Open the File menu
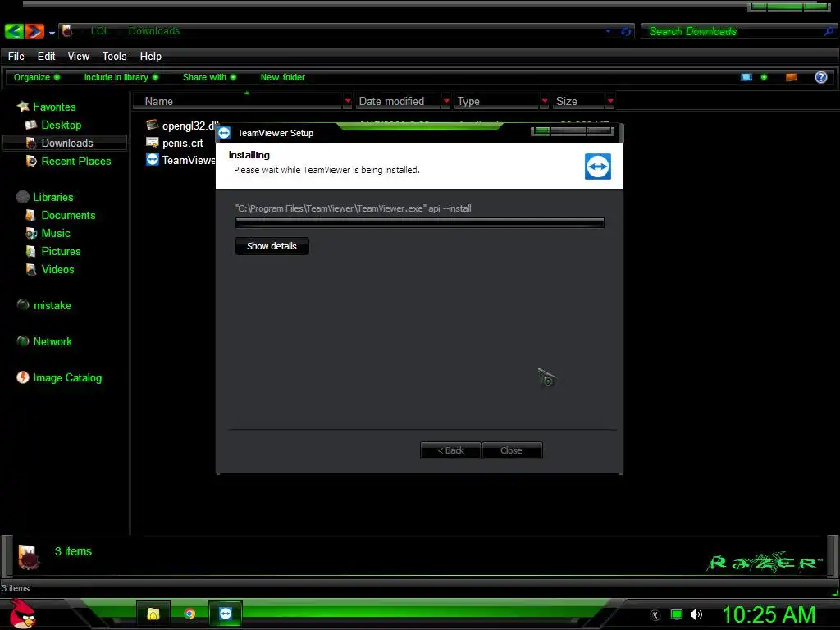Image resolution: width=840 pixels, height=630 pixels. pos(16,57)
